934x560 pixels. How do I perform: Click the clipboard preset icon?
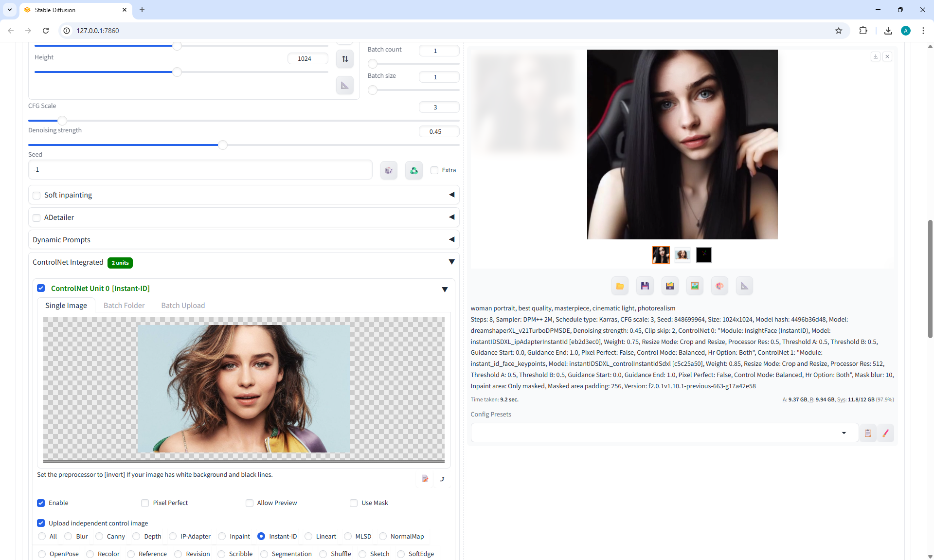[868, 433]
